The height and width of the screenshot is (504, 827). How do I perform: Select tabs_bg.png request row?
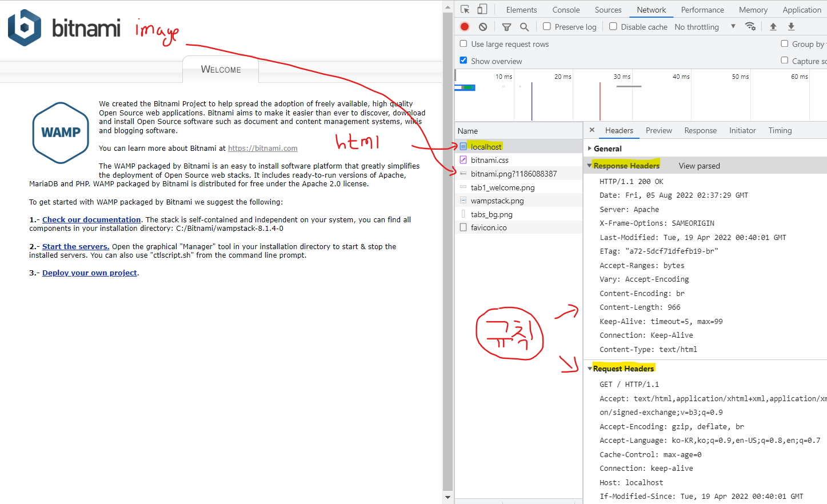(x=518, y=214)
